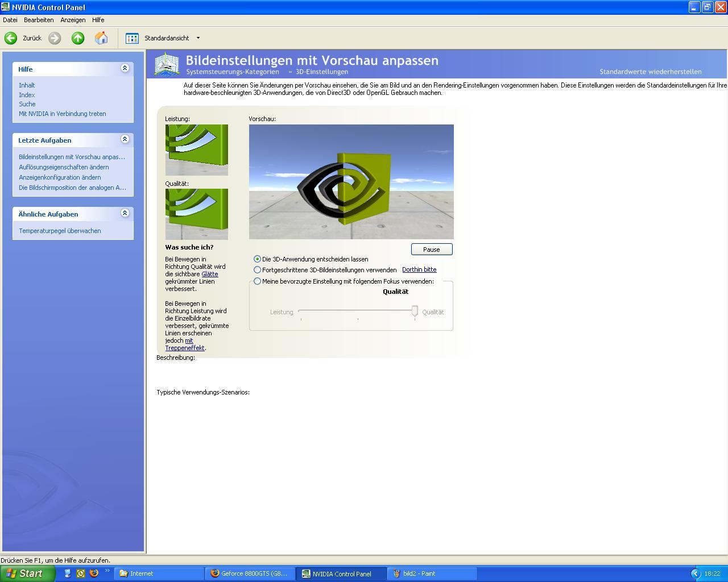The width and height of the screenshot is (728, 582).
Task: Open the Bearbeiten menu
Action: pos(39,20)
